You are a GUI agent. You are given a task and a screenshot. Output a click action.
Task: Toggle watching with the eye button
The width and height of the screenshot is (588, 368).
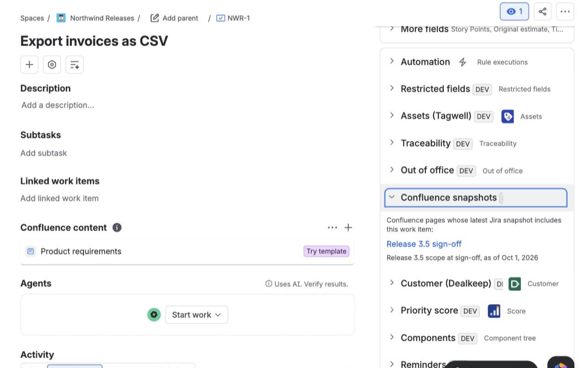514,11
